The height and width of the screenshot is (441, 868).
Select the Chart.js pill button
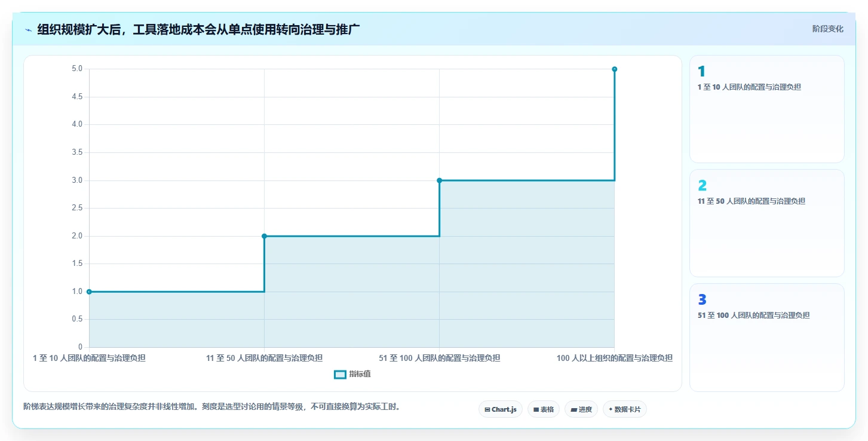coord(501,409)
